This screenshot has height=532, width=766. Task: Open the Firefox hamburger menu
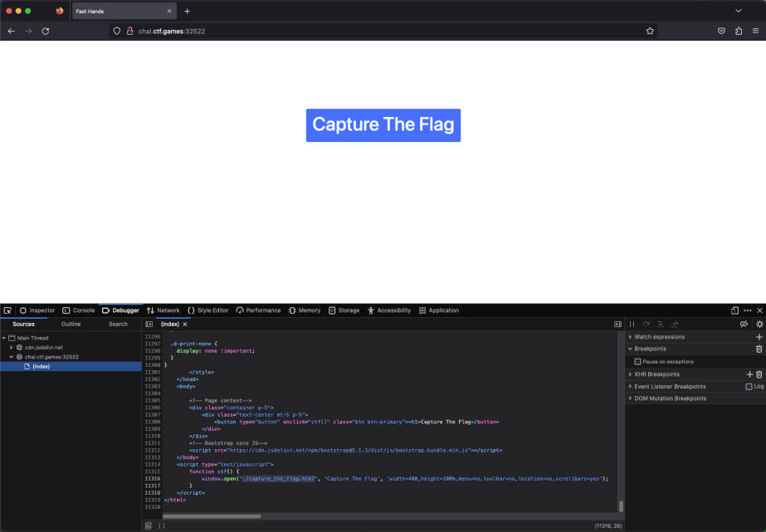pos(756,32)
